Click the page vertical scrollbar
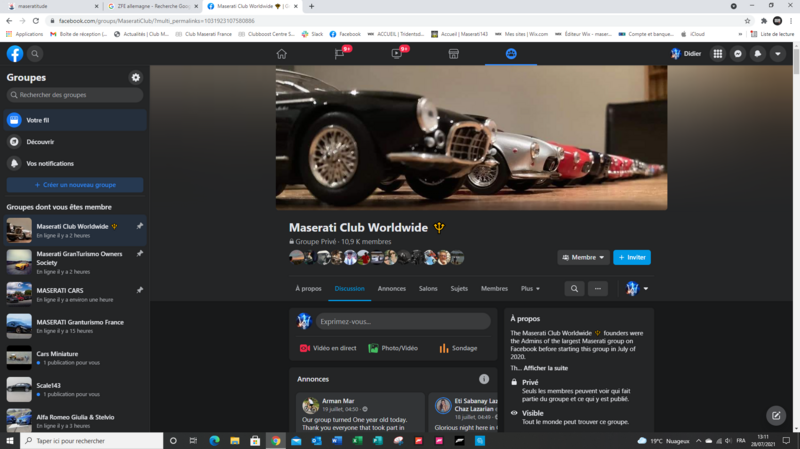The width and height of the screenshot is (800, 449). [x=796, y=61]
